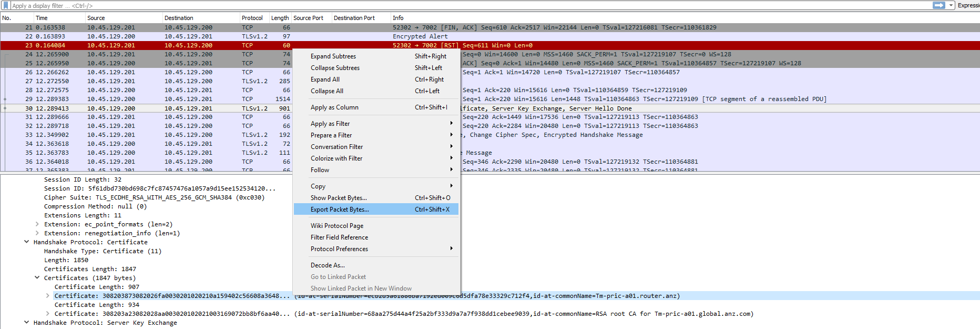Choose Show Packet Bytes menu entry
Image resolution: width=980 pixels, height=329 pixels.
[x=339, y=198]
